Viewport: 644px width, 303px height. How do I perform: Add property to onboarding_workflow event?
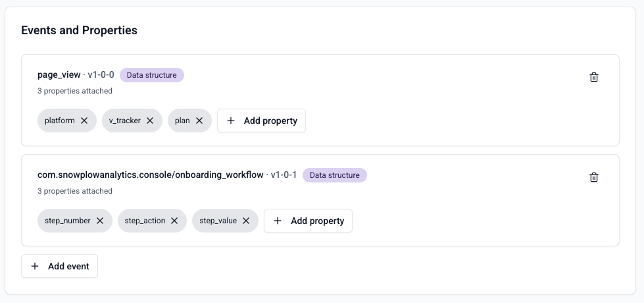308,221
